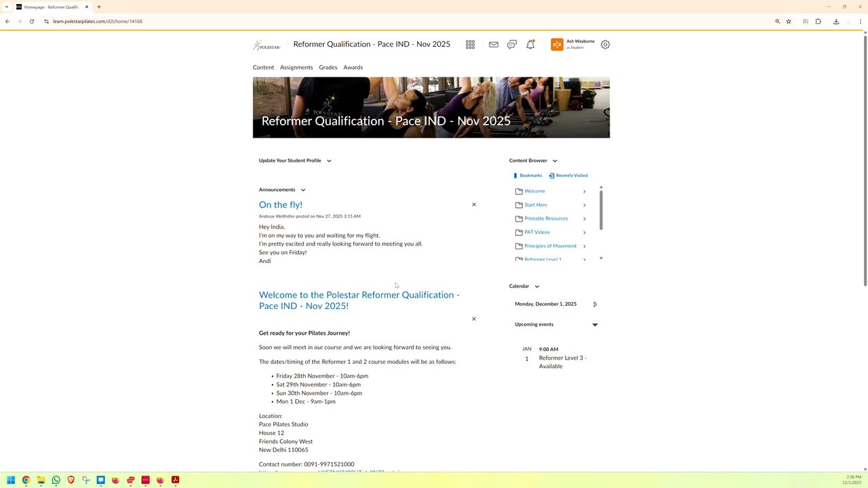Click the Start Here folder icon
The height and width of the screenshot is (488, 868).
pos(519,205)
